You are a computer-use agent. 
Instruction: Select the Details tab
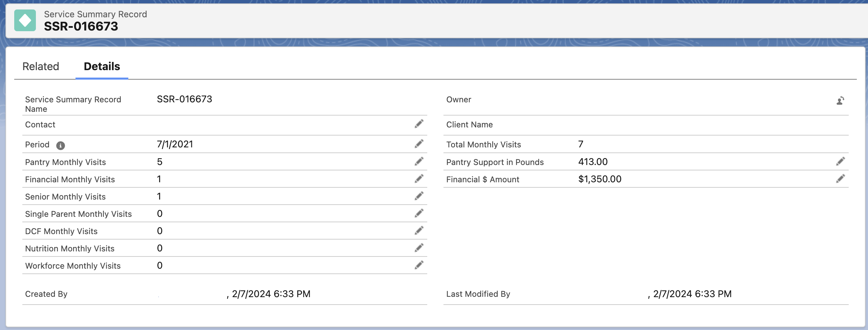click(x=101, y=66)
